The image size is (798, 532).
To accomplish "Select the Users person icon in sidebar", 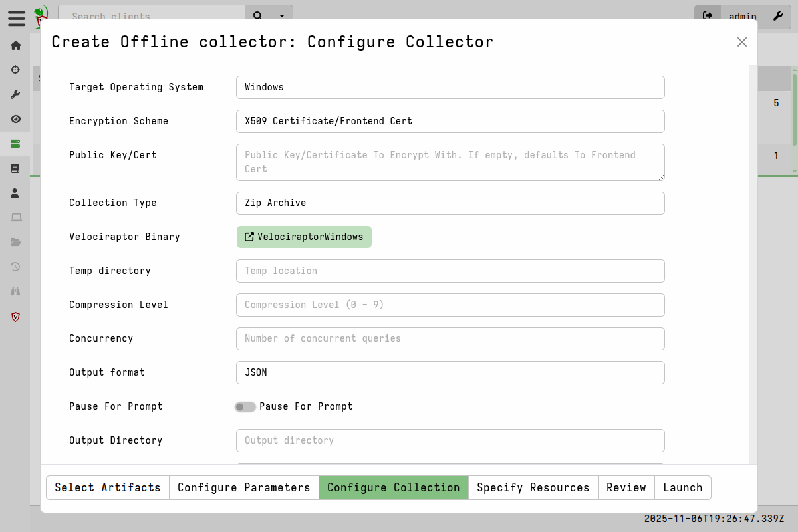I will pos(15,193).
